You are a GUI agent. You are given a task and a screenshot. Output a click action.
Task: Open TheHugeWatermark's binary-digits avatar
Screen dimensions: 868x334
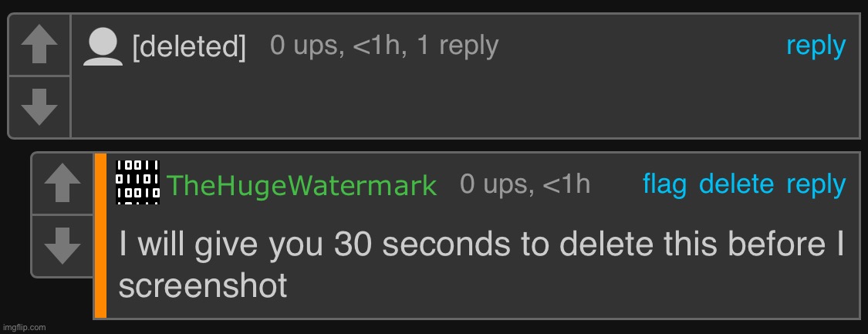point(137,182)
